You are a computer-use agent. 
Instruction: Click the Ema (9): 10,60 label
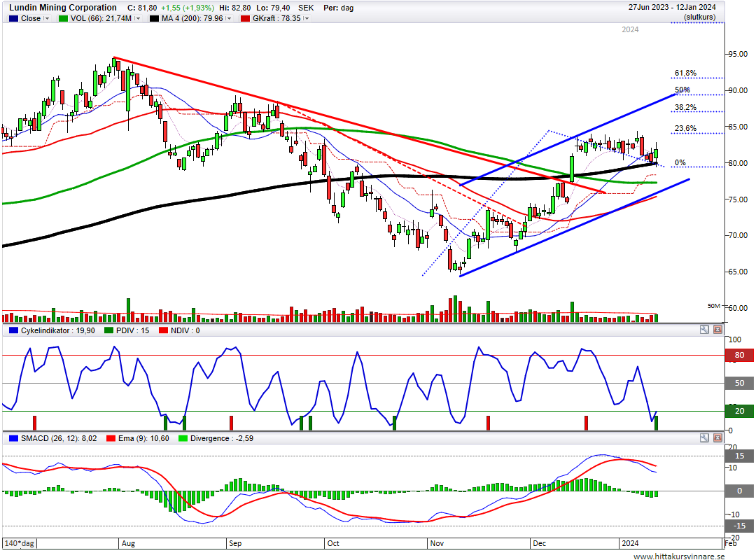(143, 438)
